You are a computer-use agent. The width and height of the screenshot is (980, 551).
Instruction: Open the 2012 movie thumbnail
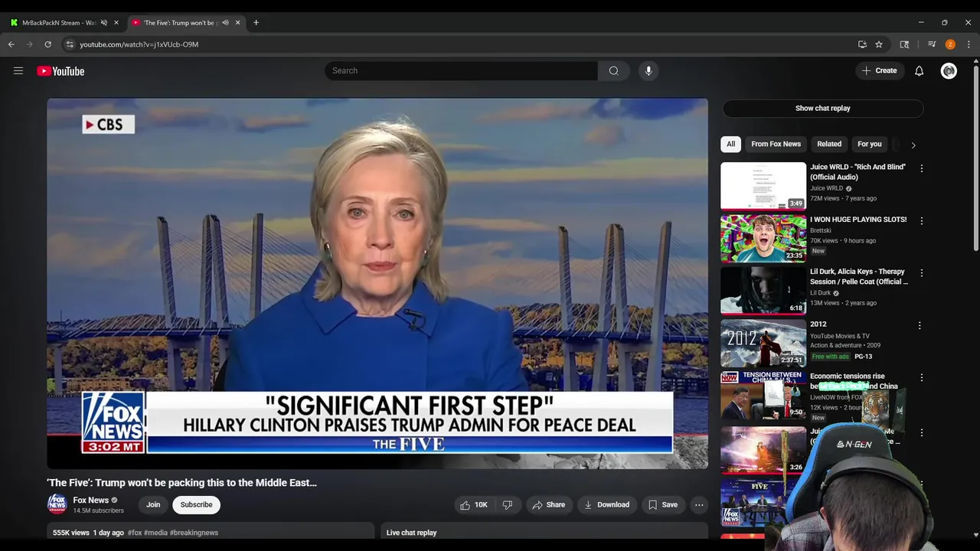pos(763,343)
